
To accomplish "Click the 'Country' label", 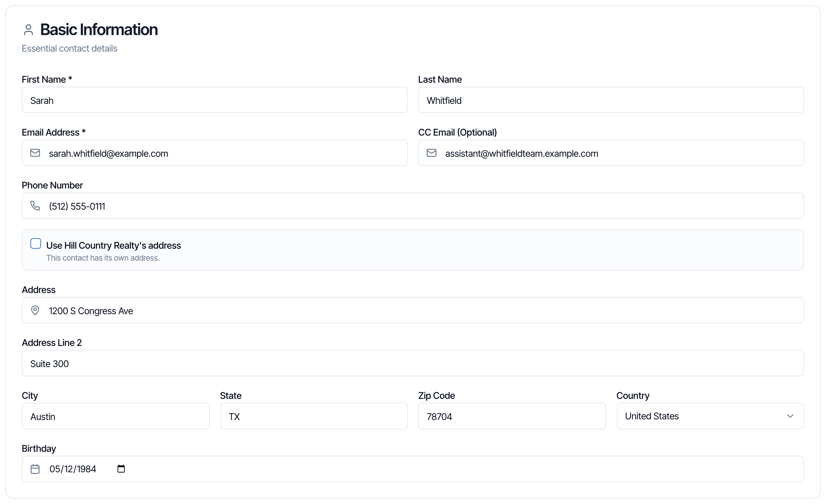I will point(633,396).
